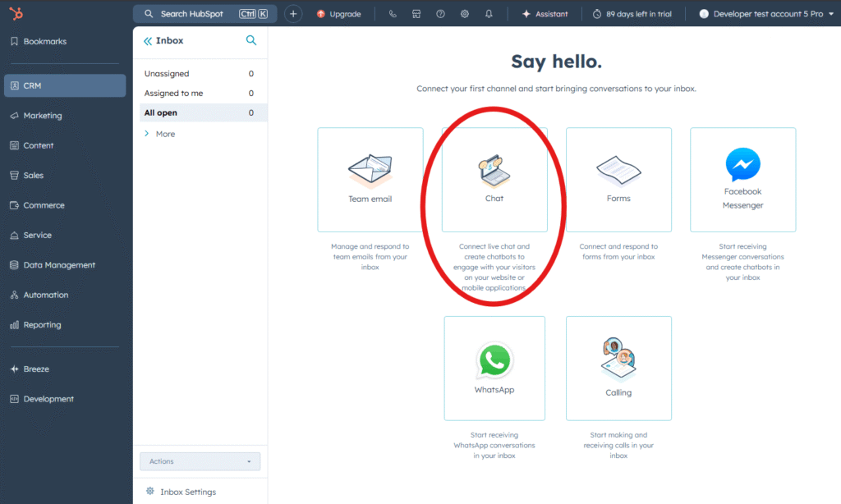
Task: Open the Actions dropdown
Action: coord(200,461)
